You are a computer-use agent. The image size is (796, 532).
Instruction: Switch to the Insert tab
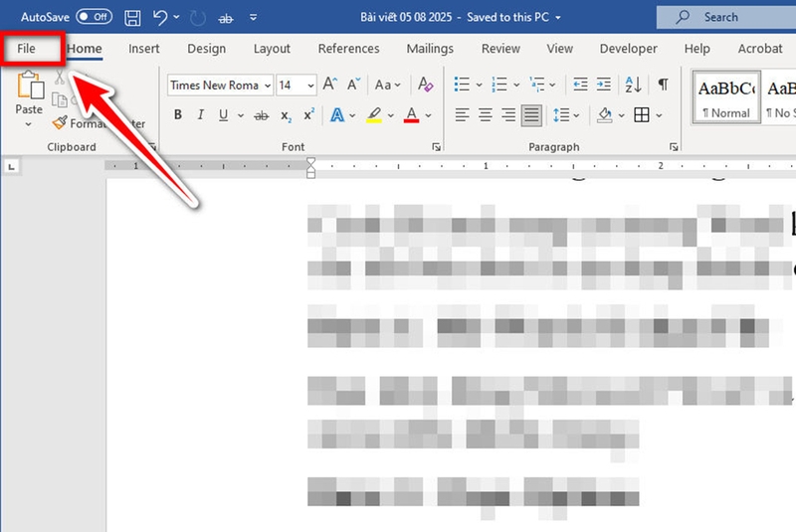144,49
